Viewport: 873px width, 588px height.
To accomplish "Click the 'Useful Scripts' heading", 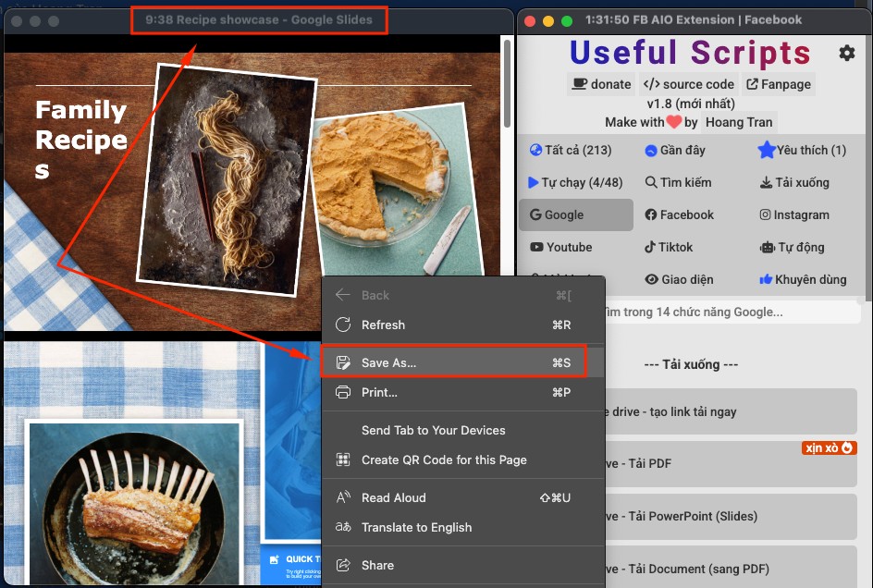I will click(x=690, y=53).
